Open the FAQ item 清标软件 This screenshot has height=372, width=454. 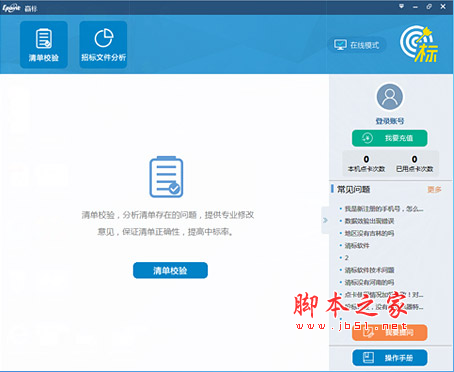357,246
